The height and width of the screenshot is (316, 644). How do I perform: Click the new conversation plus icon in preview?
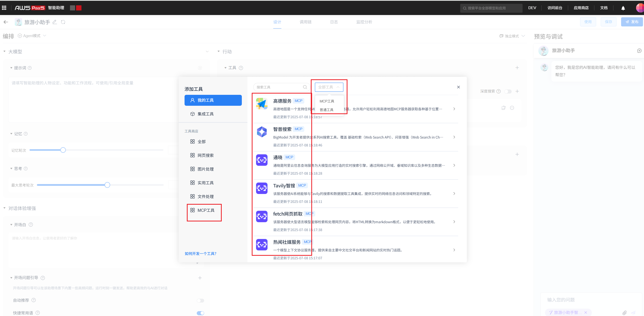point(639,51)
